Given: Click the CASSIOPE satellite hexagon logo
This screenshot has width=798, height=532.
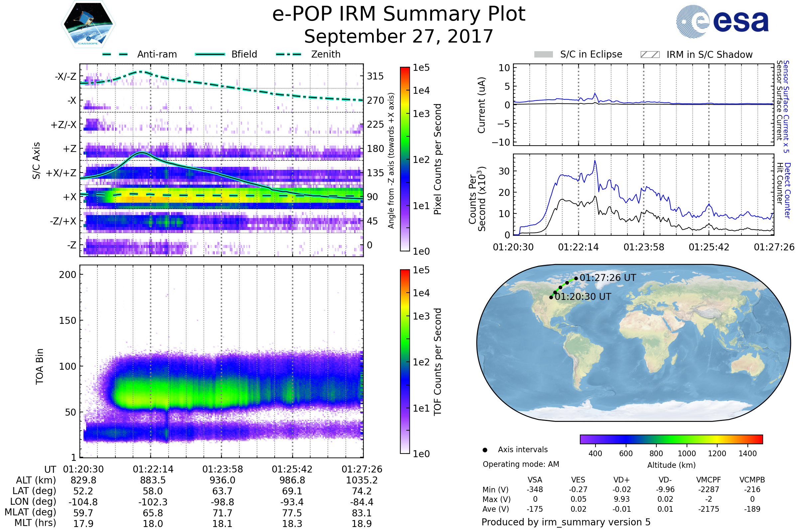Looking at the screenshot, I should 88,24.
